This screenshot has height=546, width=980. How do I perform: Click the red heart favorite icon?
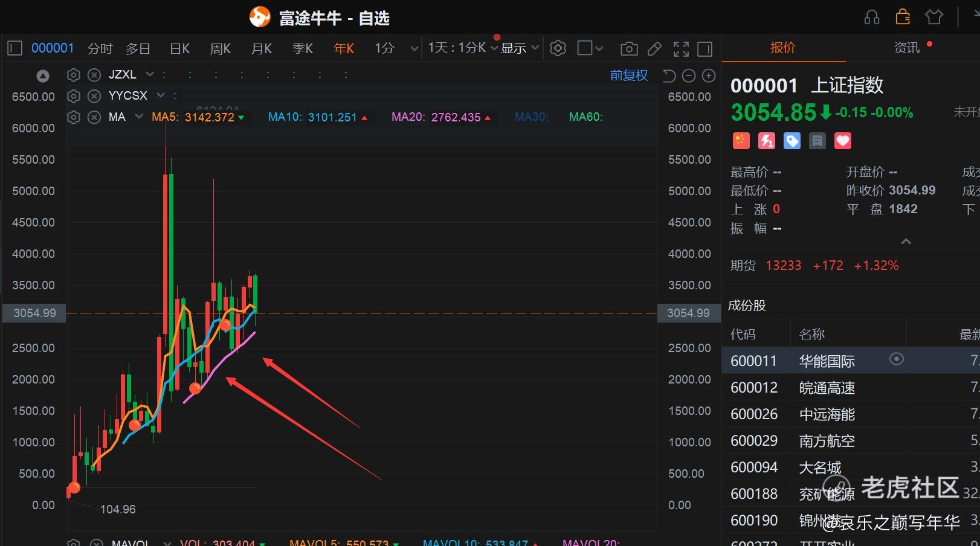(842, 141)
